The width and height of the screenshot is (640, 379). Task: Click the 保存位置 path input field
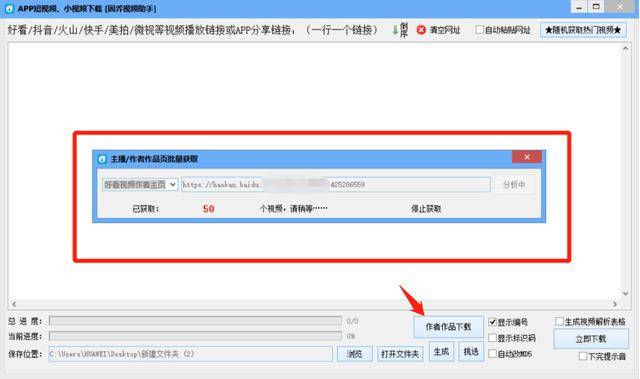pyautogui.click(x=190, y=354)
